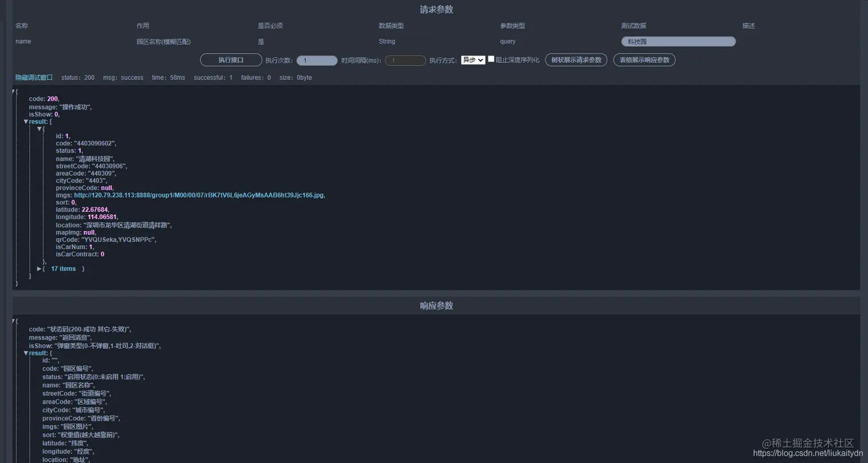Click the 园区名称(模糊匹配) cell
The width and height of the screenshot is (868, 463).
pos(164,41)
